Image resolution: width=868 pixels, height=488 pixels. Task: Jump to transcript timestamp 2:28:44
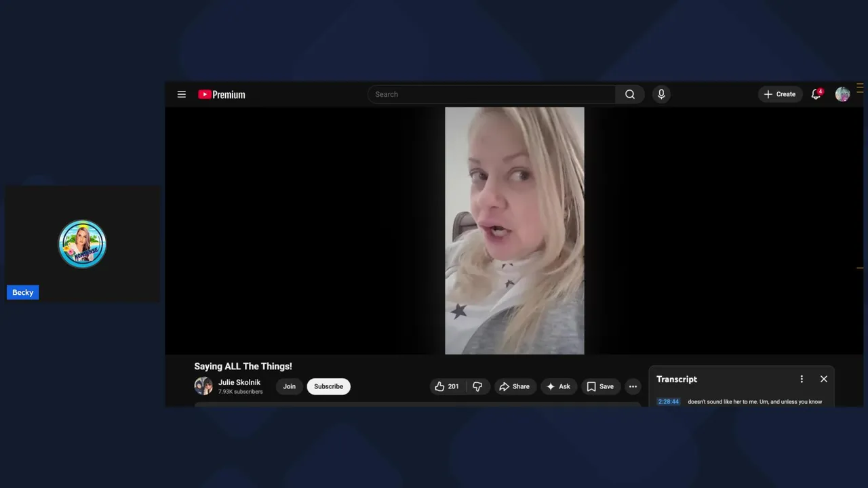click(668, 401)
